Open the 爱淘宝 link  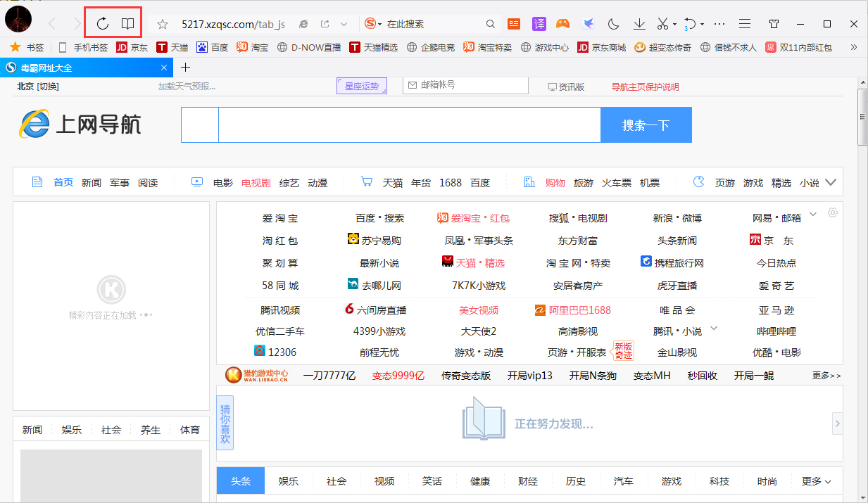279,218
